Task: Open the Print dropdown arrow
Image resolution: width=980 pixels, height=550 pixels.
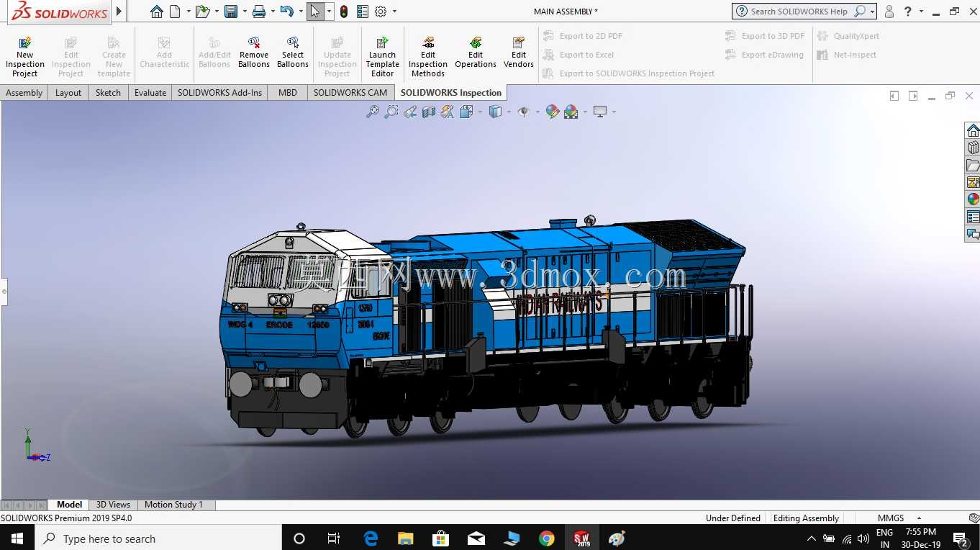Action: [x=273, y=12]
